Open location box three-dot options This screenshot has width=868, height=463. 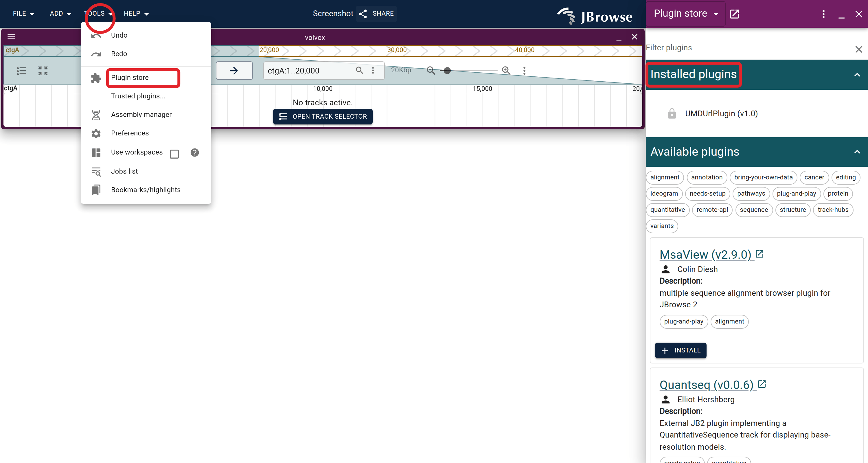tap(373, 70)
